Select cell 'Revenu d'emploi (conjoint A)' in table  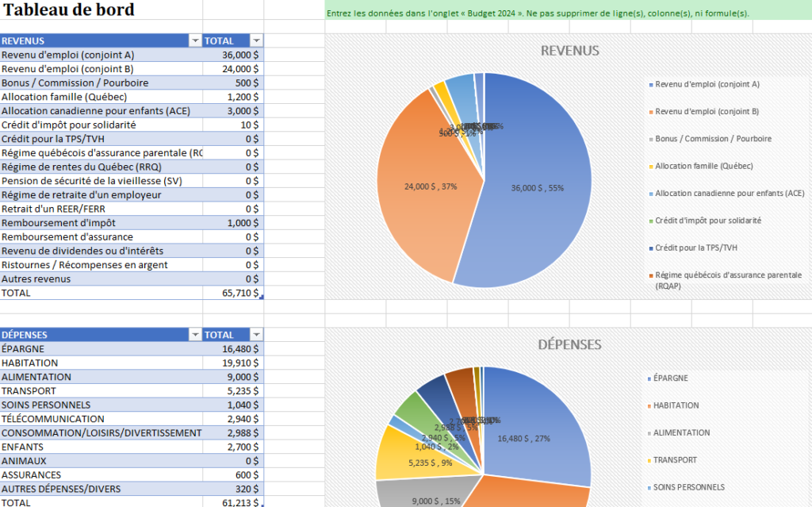coord(101,55)
